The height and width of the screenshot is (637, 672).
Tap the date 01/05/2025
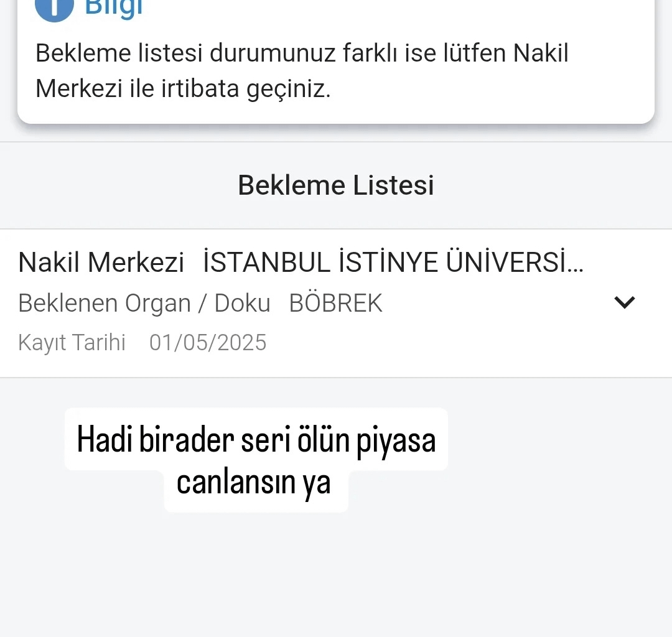(207, 342)
